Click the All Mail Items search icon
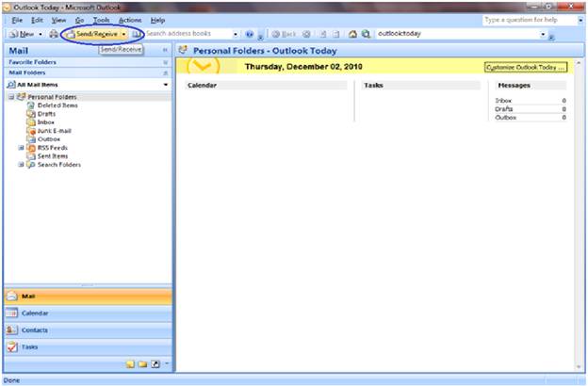This screenshot has width=588, height=386. (x=11, y=85)
